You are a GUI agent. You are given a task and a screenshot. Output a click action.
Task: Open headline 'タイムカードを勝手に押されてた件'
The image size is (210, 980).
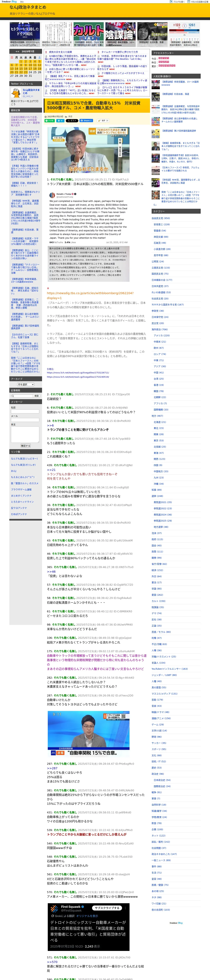click(x=120, y=52)
